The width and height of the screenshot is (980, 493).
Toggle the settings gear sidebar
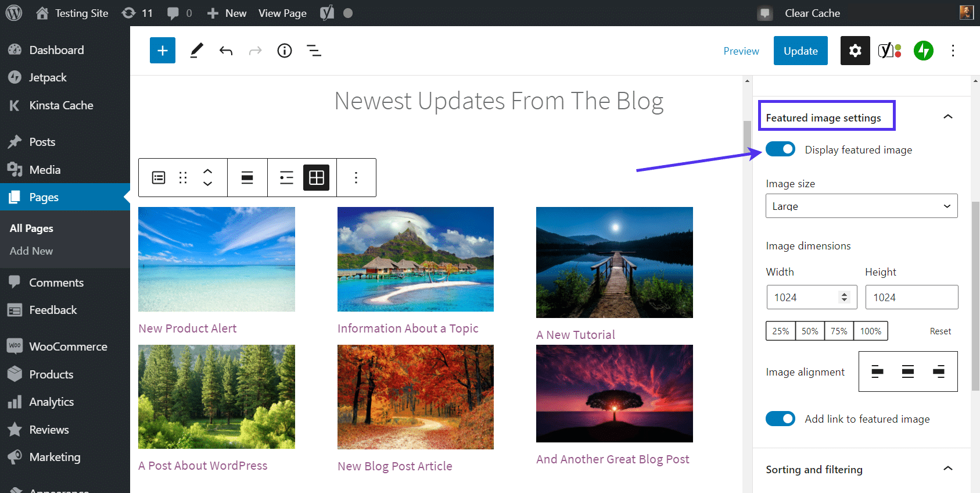(855, 51)
